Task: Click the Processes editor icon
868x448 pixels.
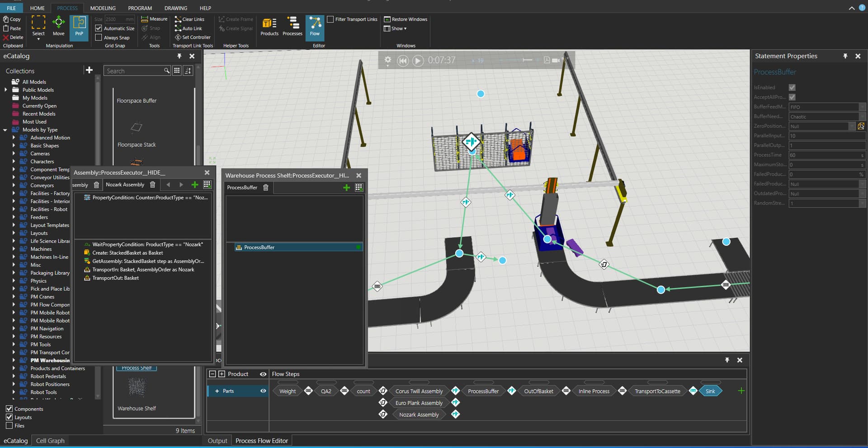Action: pos(292,27)
